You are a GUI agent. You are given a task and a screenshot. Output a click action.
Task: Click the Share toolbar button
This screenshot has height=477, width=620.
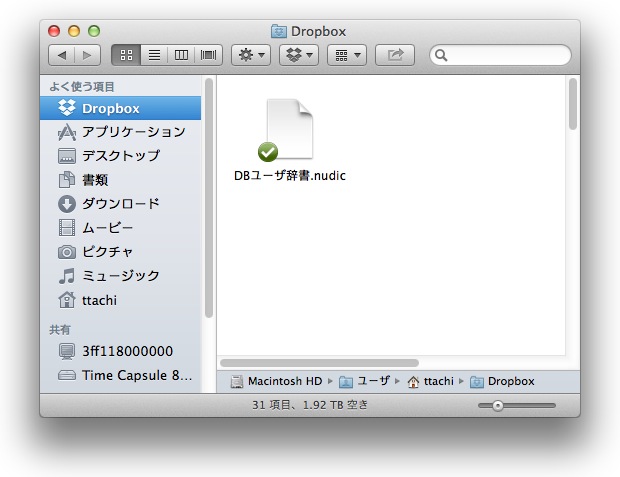pos(394,55)
